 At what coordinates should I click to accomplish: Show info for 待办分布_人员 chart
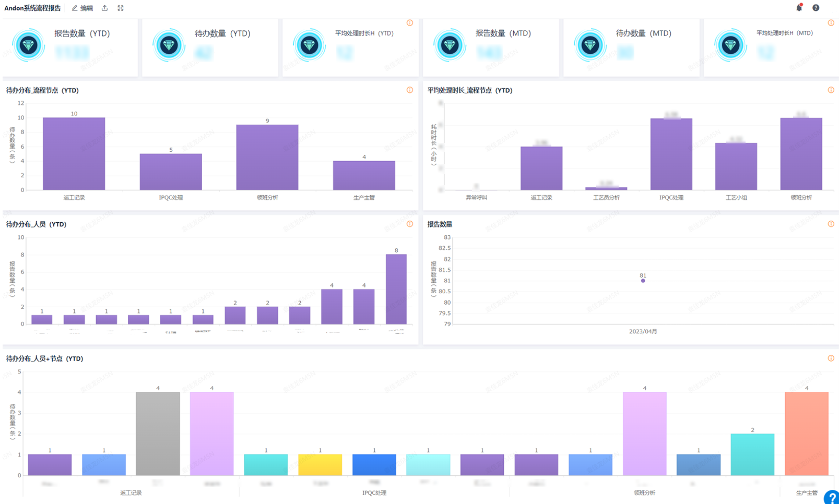click(410, 224)
